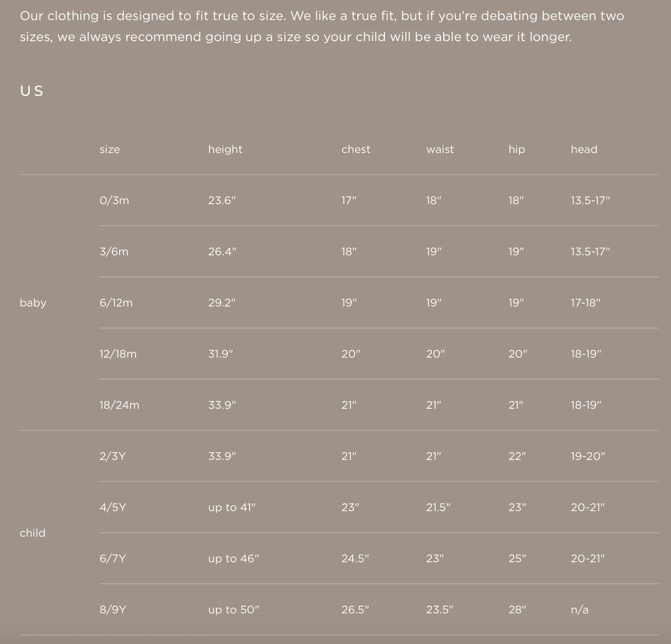Click the 4/5Y size row label

click(x=113, y=507)
